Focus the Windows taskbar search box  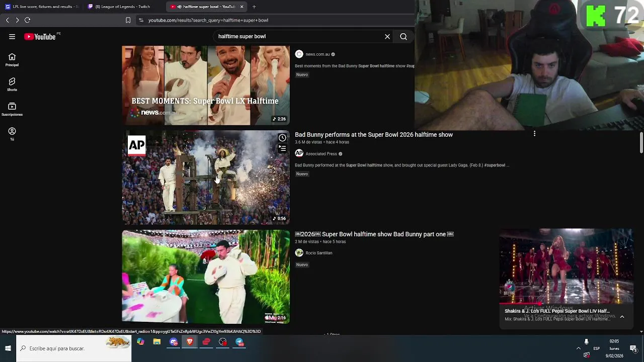point(73,348)
